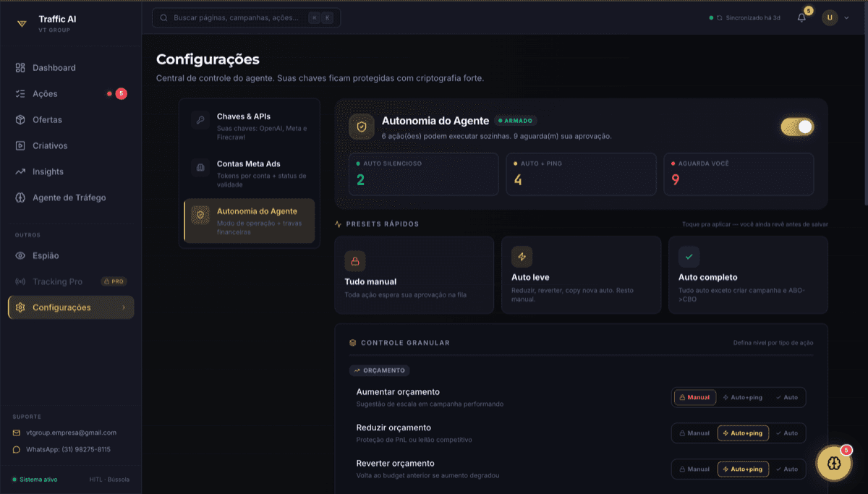Set Aumentar orçamento to Manual
The height and width of the screenshot is (494, 868).
tap(695, 397)
